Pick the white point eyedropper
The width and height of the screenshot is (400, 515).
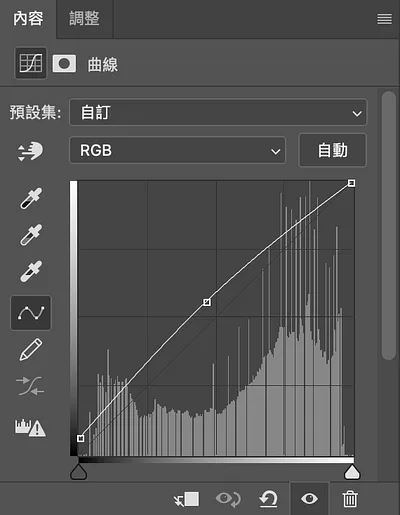31,271
